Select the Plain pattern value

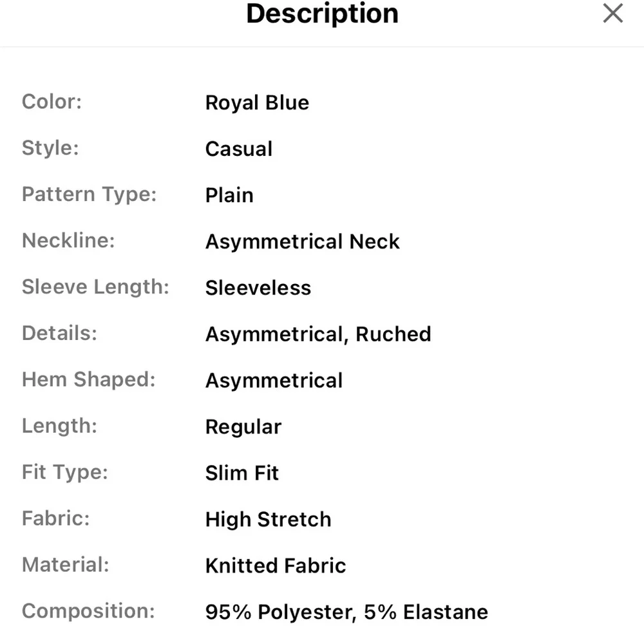(x=229, y=196)
